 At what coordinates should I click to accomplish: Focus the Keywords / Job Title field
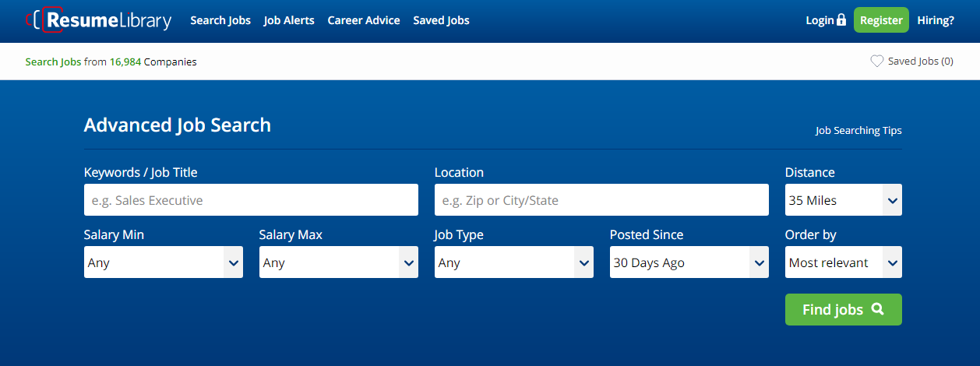tap(251, 200)
